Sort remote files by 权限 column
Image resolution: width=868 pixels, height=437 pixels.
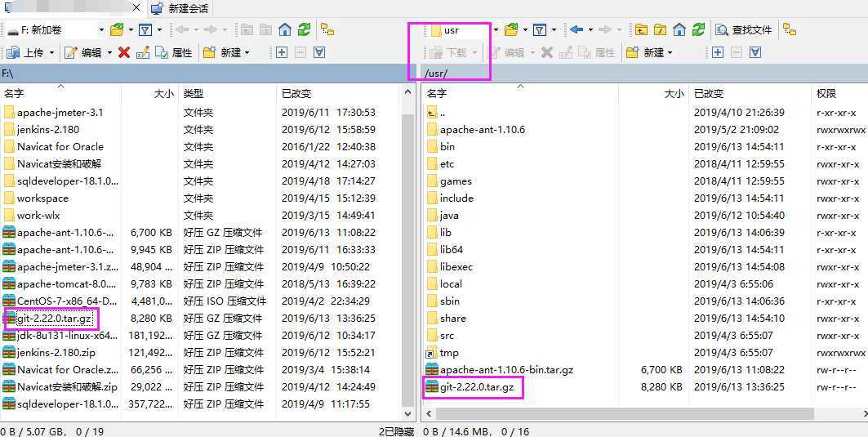click(x=839, y=94)
